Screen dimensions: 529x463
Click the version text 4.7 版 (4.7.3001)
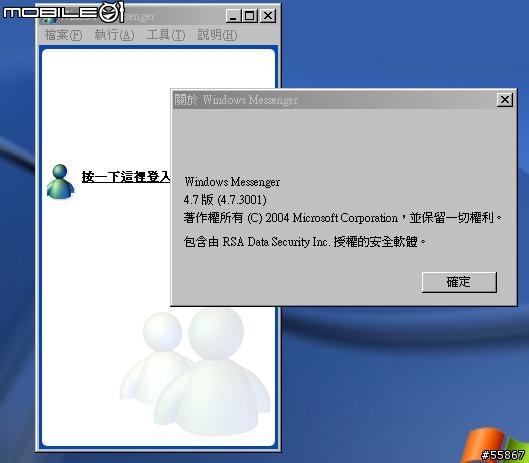pos(225,200)
